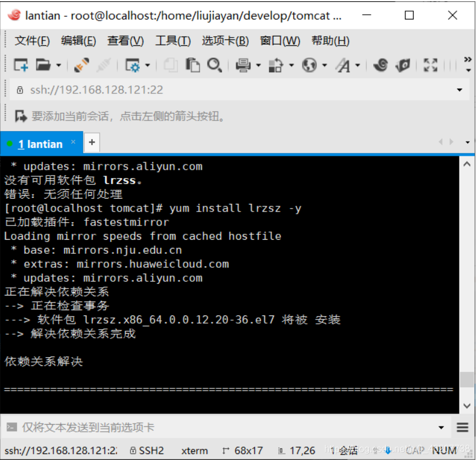Viewport: 476px width, 460px height.
Task: Open the 编辑(E) menu
Action: click(78, 41)
